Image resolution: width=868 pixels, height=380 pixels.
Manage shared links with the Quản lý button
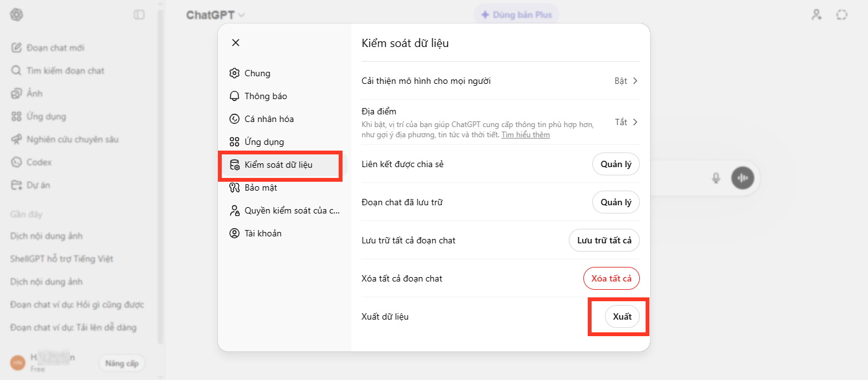pos(616,164)
